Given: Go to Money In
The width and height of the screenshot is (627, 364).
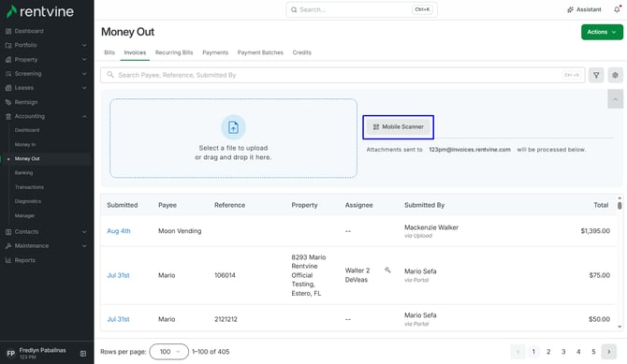Looking at the screenshot, I should coord(25,144).
